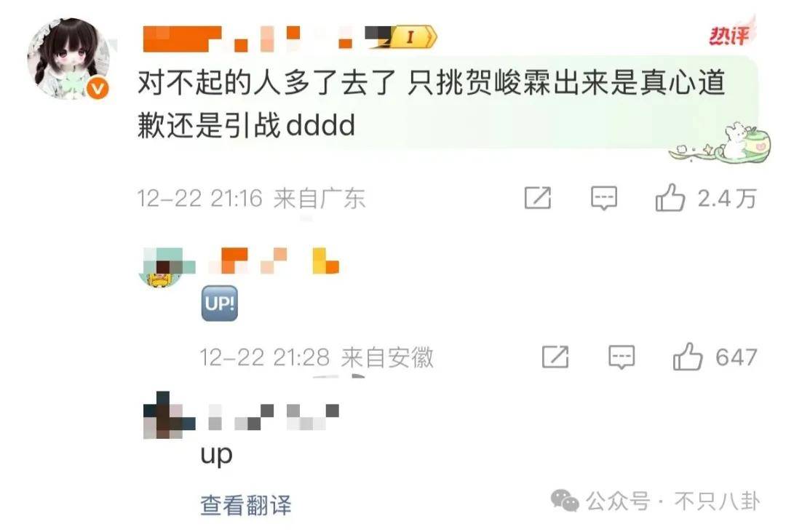Tap the yellow level I membership badge
This screenshot has width=786, height=532.
[413, 37]
